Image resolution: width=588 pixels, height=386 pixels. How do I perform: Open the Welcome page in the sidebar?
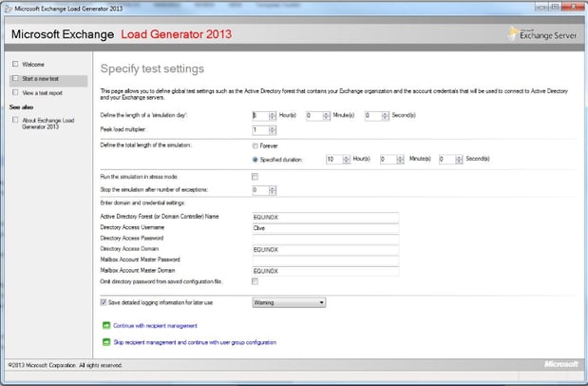(33, 65)
